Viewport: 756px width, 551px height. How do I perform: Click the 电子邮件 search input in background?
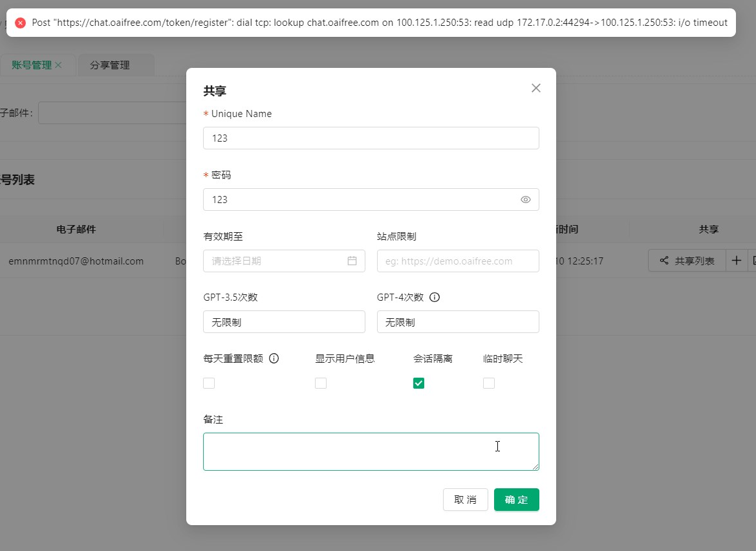coord(113,113)
